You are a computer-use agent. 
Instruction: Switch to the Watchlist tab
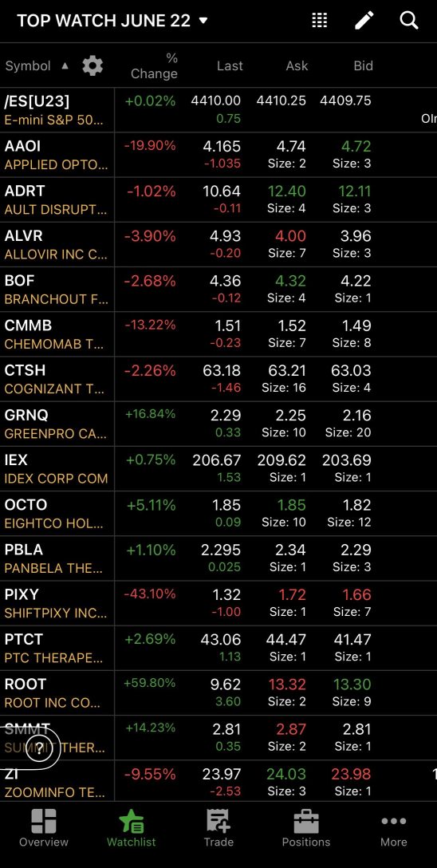click(x=131, y=827)
